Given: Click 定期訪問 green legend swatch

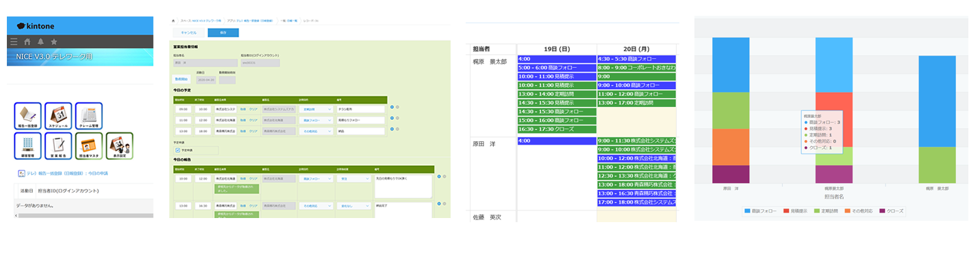Looking at the screenshot, I should tap(818, 211).
